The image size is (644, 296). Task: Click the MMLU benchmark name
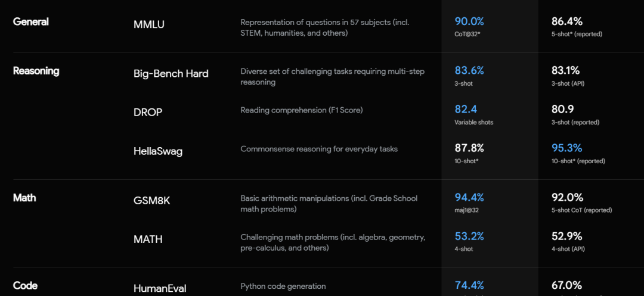click(x=150, y=24)
